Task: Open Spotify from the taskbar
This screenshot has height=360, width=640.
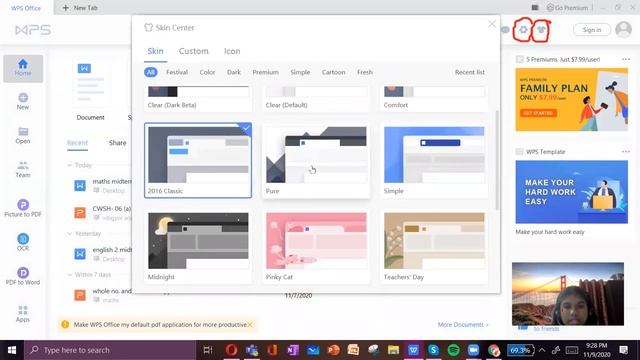Action: tap(453, 350)
